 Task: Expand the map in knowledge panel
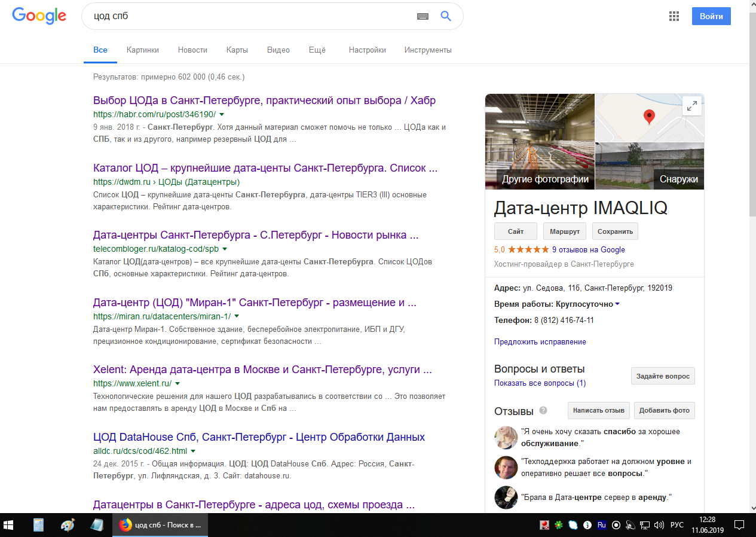[x=692, y=106]
